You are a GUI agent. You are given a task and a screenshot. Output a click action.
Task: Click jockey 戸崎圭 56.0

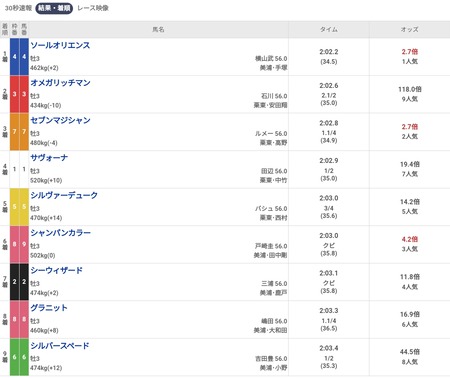(x=271, y=246)
